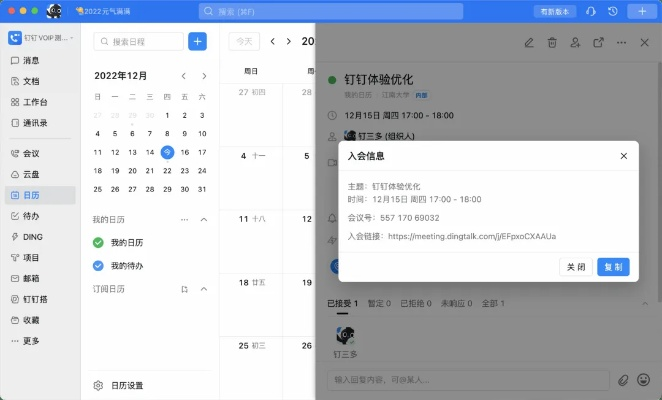Click the 复制 button in the dialog
Viewport: 662px width, 400px height.
613,267
